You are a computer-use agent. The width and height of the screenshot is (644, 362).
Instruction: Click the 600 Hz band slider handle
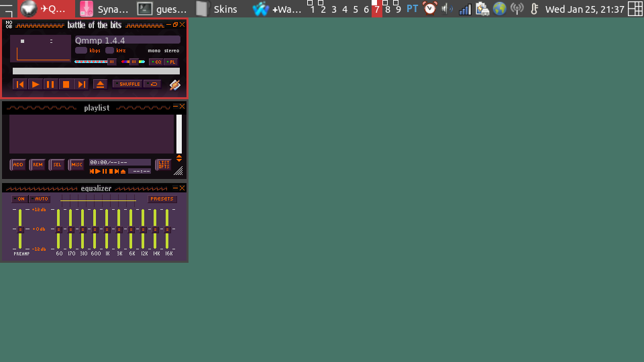(x=95, y=229)
